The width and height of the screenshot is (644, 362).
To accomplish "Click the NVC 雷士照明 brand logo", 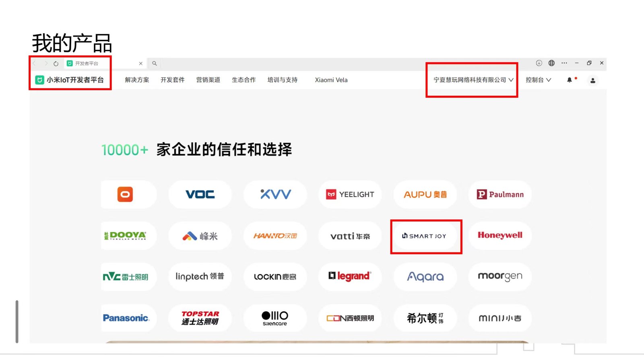I will tap(125, 277).
